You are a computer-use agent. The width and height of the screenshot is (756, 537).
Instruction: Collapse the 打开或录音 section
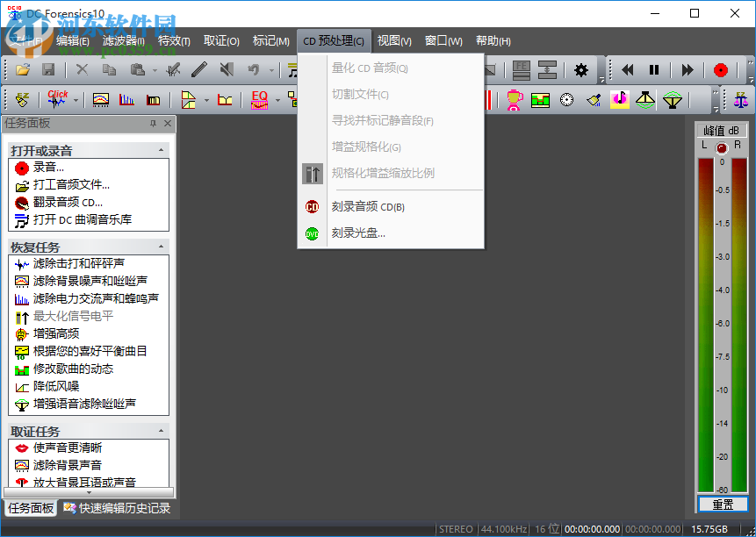pyautogui.click(x=161, y=150)
